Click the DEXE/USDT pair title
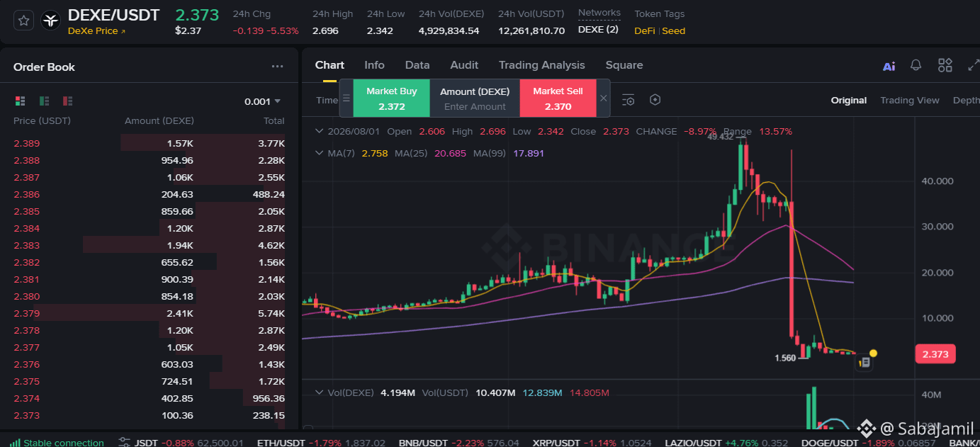This screenshot has height=447, width=980. [113, 15]
